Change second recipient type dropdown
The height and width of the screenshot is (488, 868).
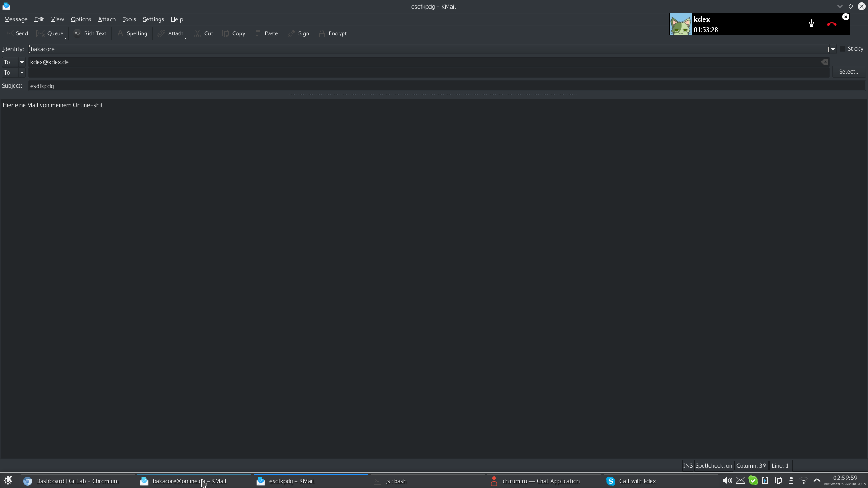click(x=14, y=73)
